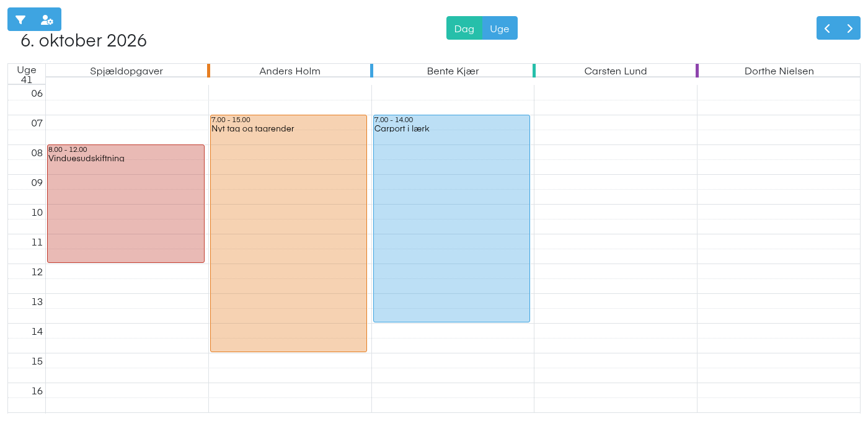Viewport: 868px width, 421px height.
Task: Click the 6. oktober 2026 date heading
Action: click(84, 41)
